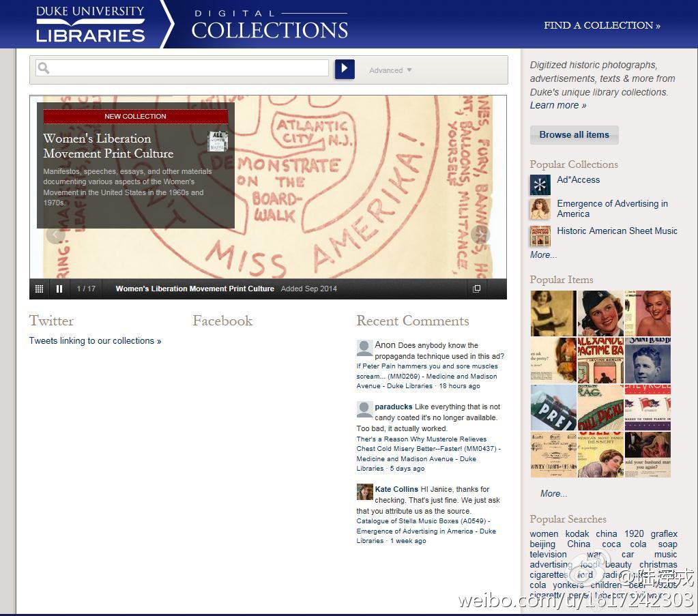Viewport: 698px width, 616px height.
Task: Open the Kate Collins username link
Action: tap(396, 489)
